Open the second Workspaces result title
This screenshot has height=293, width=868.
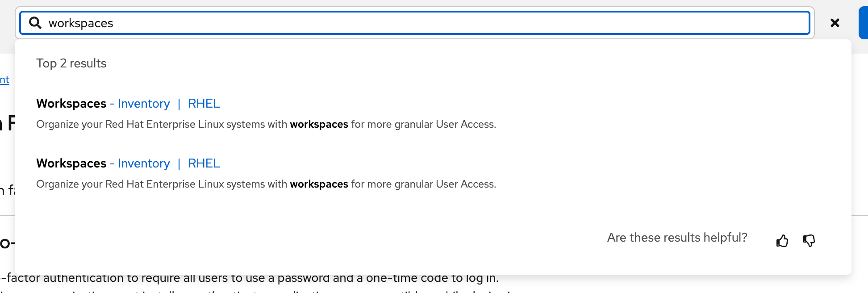tap(71, 163)
